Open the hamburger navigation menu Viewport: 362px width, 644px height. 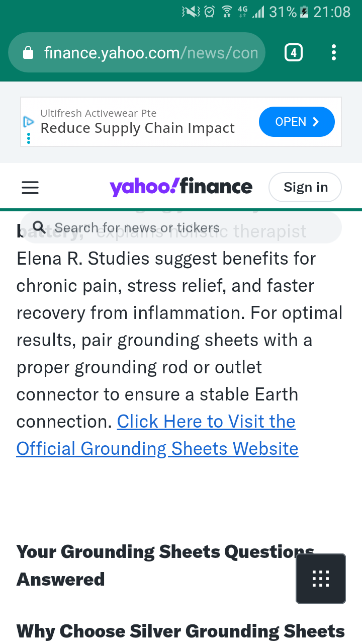pos(30,188)
